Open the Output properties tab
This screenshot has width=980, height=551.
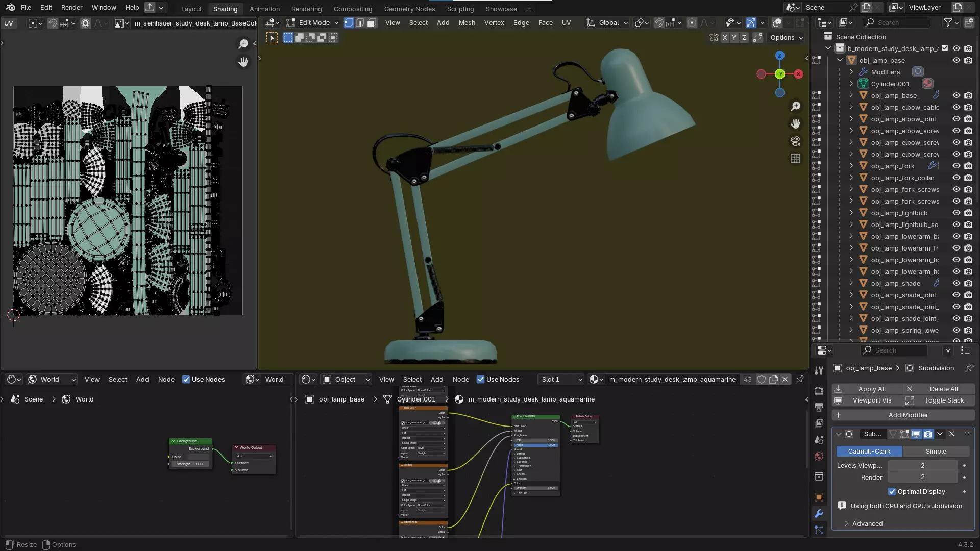click(x=819, y=407)
